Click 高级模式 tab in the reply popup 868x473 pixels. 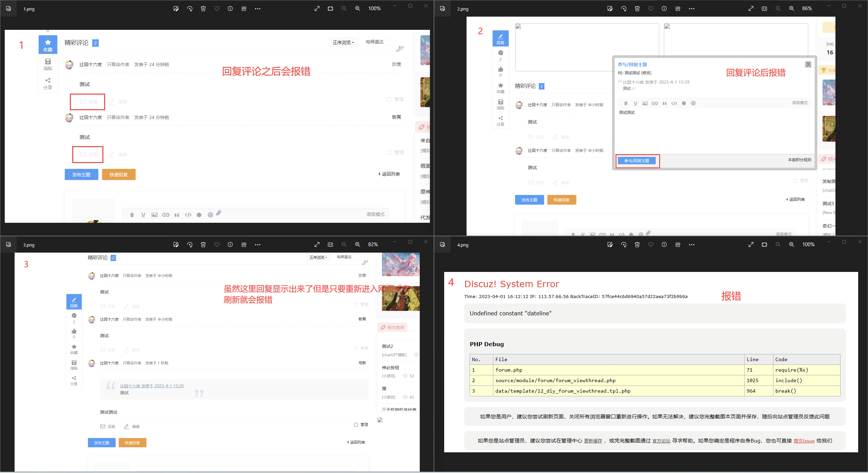[x=800, y=103]
